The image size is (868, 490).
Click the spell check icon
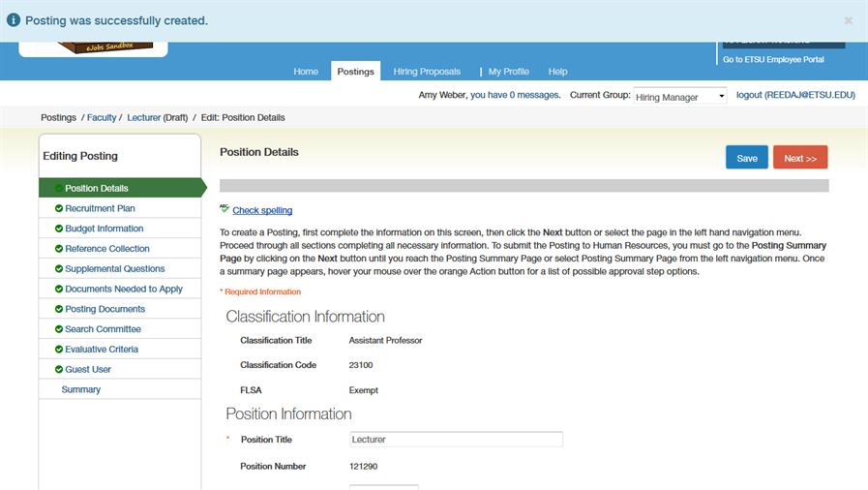tap(224, 209)
